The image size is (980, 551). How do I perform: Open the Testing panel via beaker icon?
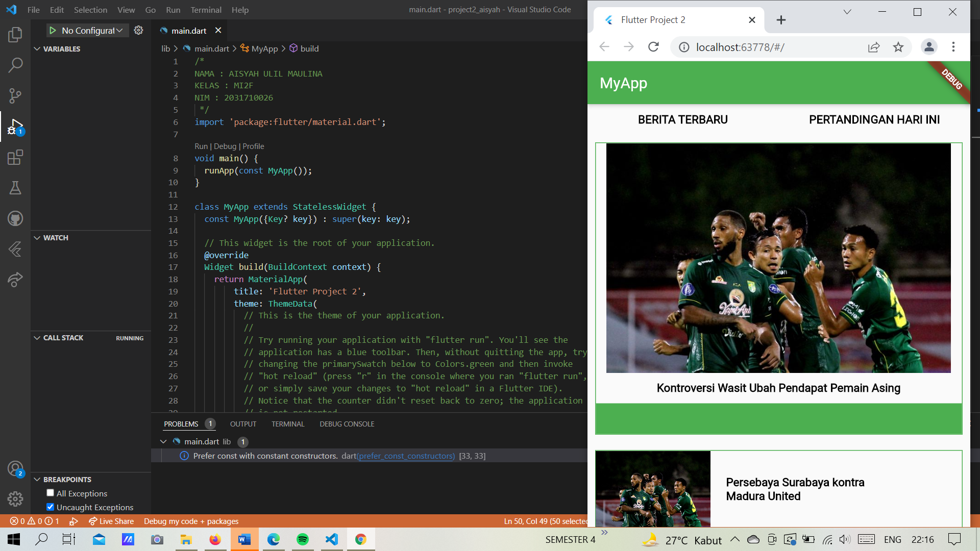[15, 188]
